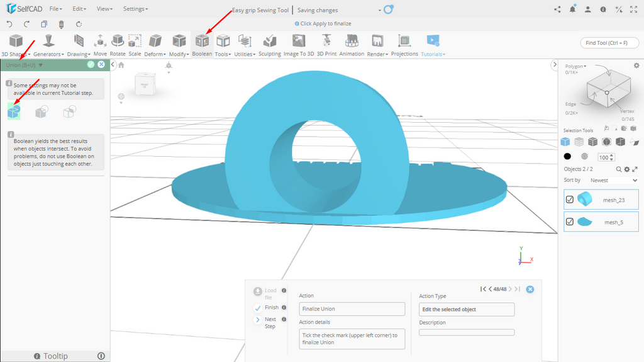
Task: Select the solid-with-wireframe cube mode
Action: (592, 142)
